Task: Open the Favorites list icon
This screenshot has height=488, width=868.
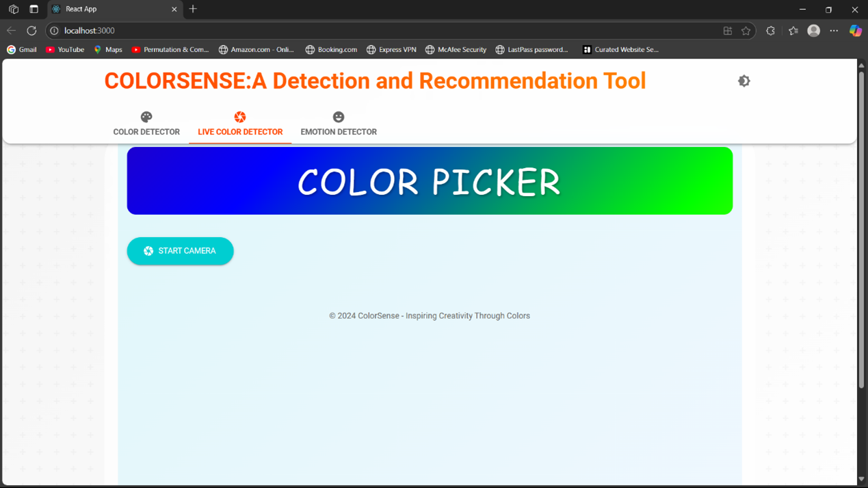Action: click(x=793, y=31)
